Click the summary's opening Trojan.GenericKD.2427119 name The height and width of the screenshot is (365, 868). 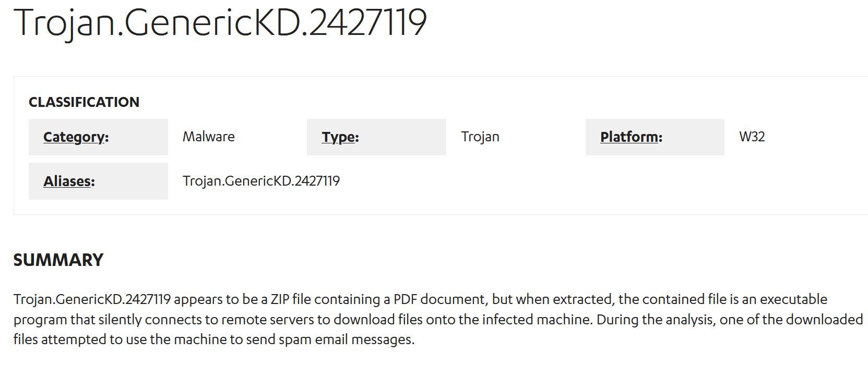click(92, 299)
